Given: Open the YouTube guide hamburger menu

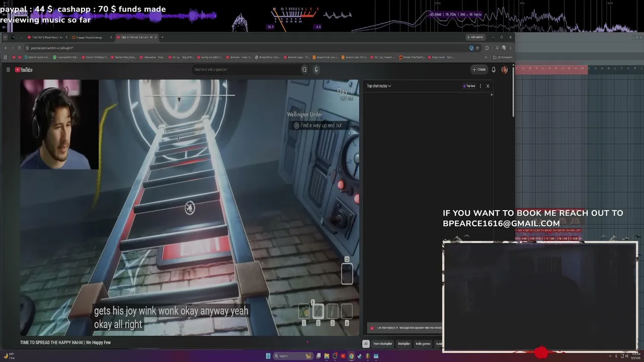Looking at the screenshot, I should pos(8,70).
